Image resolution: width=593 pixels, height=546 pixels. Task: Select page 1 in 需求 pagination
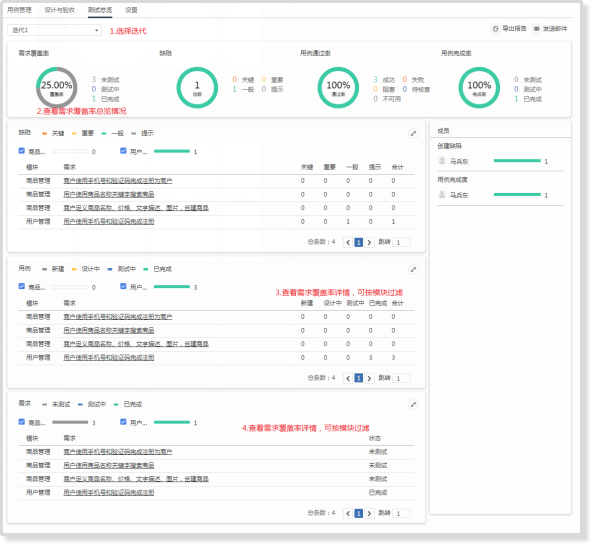click(x=359, y=513)
